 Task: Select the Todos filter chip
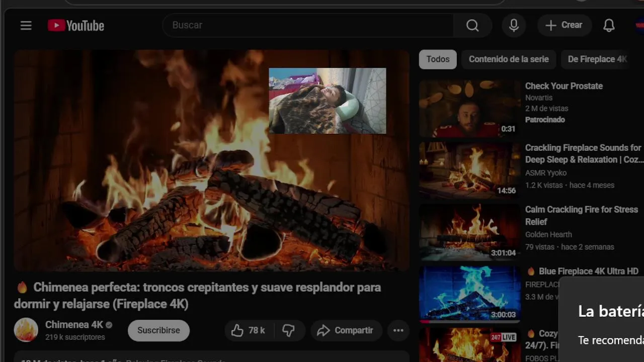[x=438, y=59]
